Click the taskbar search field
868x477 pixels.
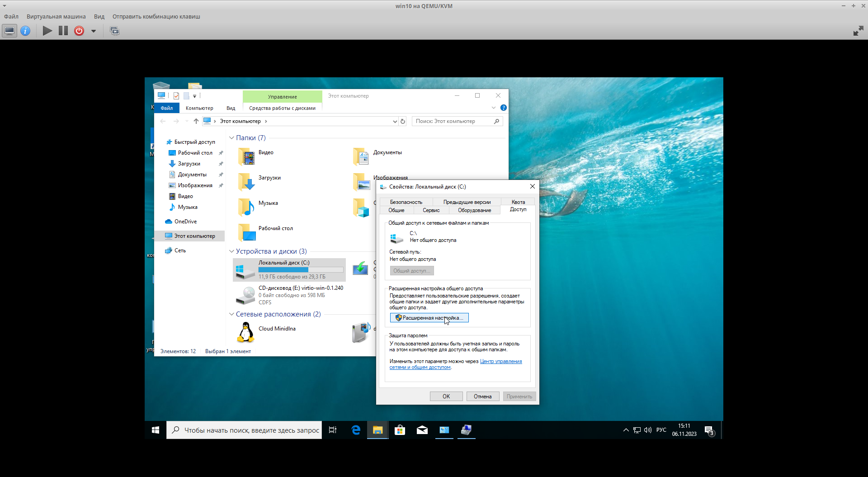(244, 430)
